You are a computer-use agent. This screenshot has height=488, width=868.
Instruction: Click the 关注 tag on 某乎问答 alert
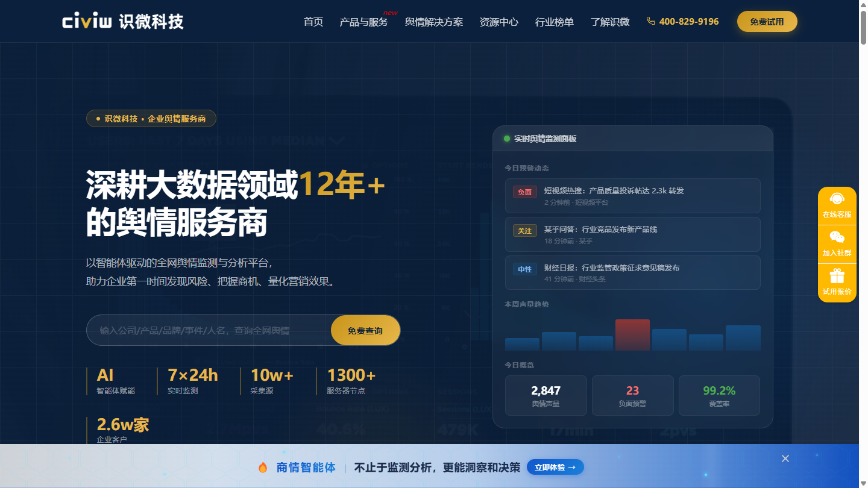[524, 231]
